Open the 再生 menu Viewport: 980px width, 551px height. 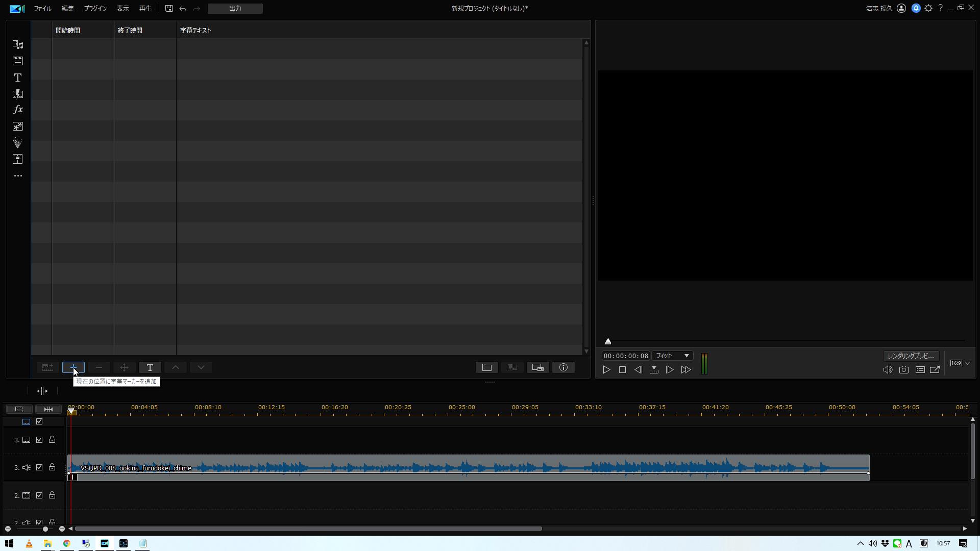[x=145, y=9]
